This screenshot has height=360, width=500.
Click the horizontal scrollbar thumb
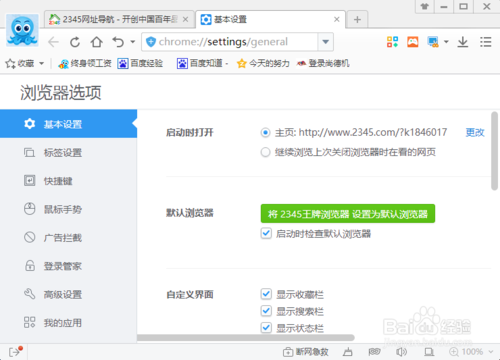(246, 338)
